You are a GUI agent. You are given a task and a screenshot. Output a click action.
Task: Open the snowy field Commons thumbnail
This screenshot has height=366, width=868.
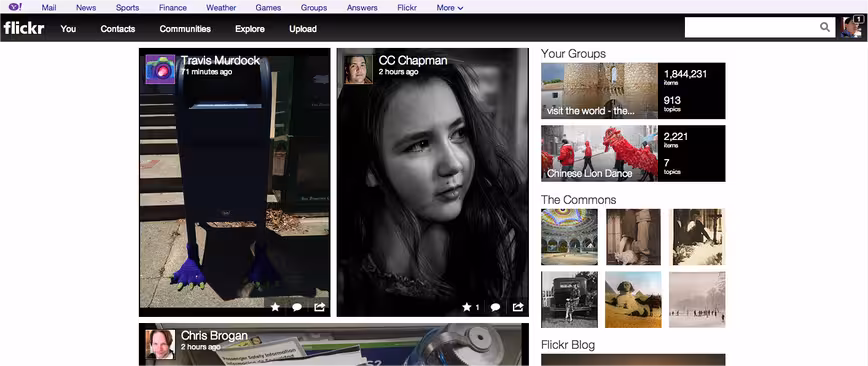(x=697, y=300)
